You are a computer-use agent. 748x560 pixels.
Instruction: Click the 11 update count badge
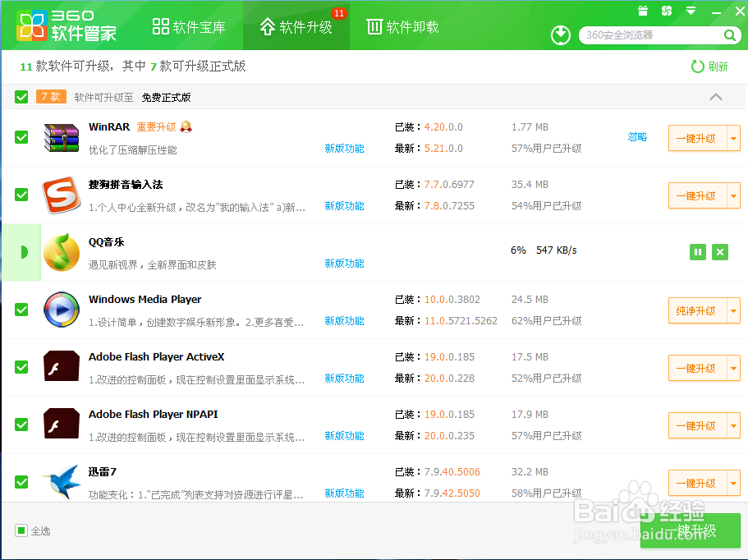point(339,13)
